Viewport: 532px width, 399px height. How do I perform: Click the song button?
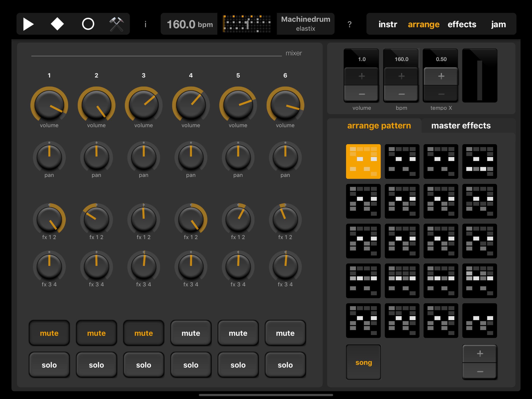pyautogui.click(x=363, y=362)
